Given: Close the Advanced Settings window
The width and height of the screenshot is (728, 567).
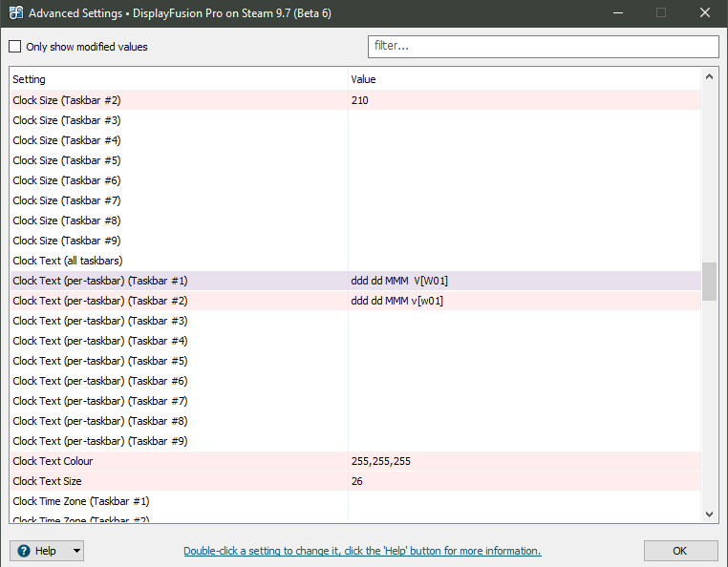Looking at the screenshot, I should 705,13.
